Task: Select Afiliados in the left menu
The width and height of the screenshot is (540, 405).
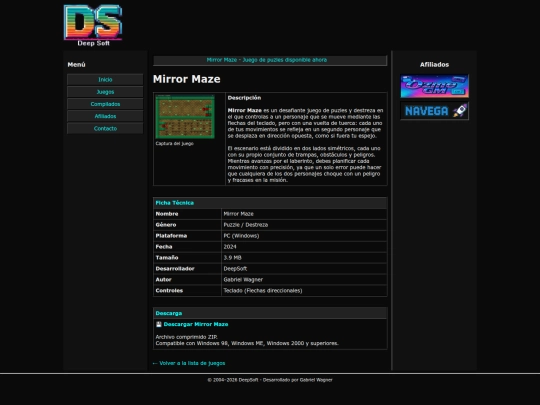Action: [x=105, y=116]
